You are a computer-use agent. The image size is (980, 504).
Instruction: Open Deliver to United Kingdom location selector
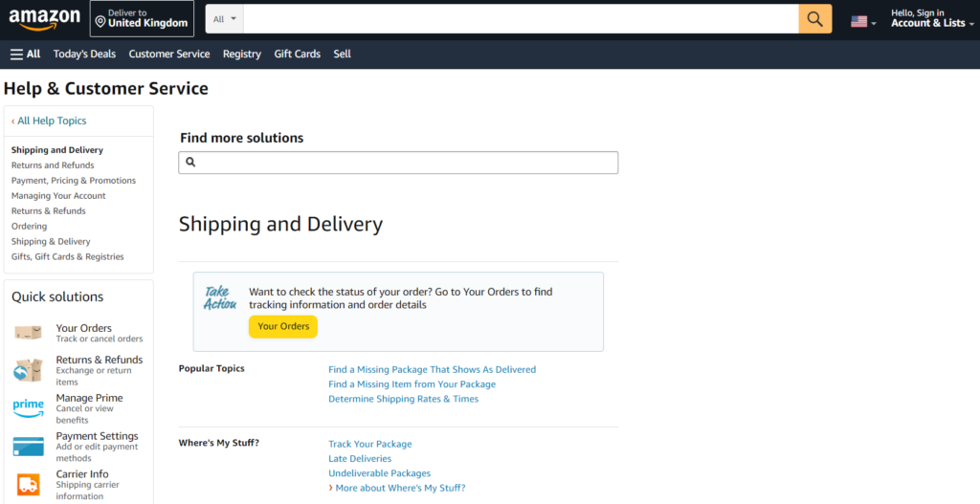[x=142, y=19]
